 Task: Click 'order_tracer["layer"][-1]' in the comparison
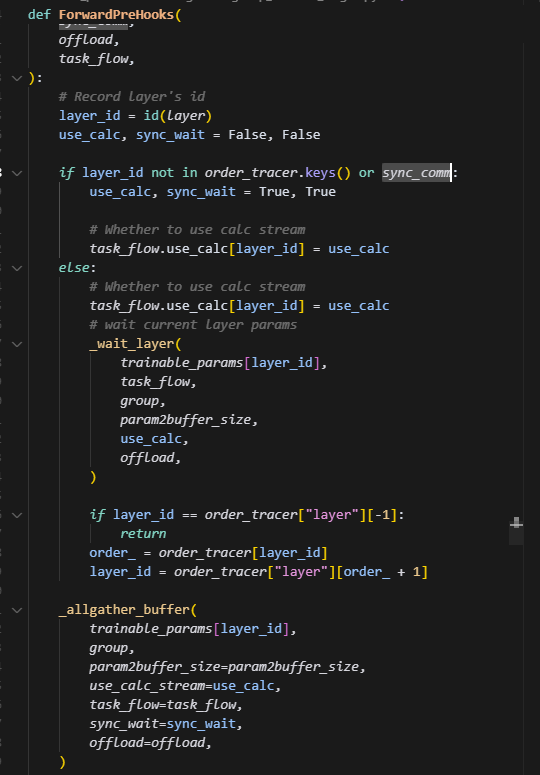[x=301, y=515]
